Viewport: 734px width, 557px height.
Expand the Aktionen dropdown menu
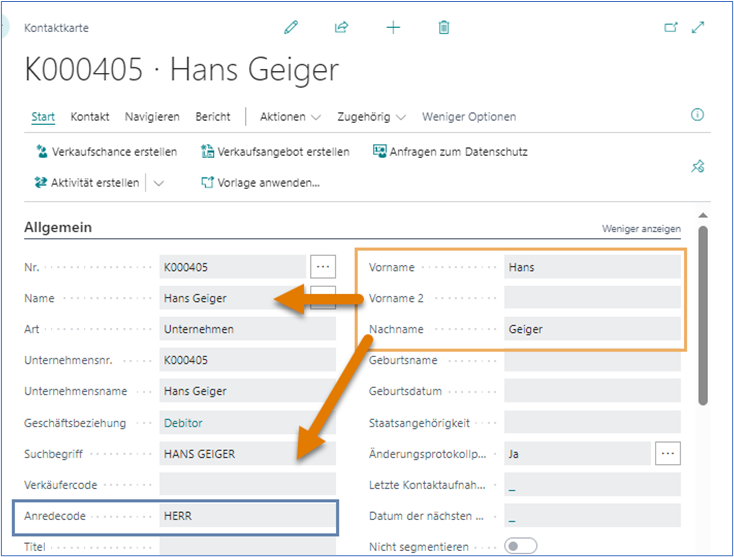(x=290, y=117)
